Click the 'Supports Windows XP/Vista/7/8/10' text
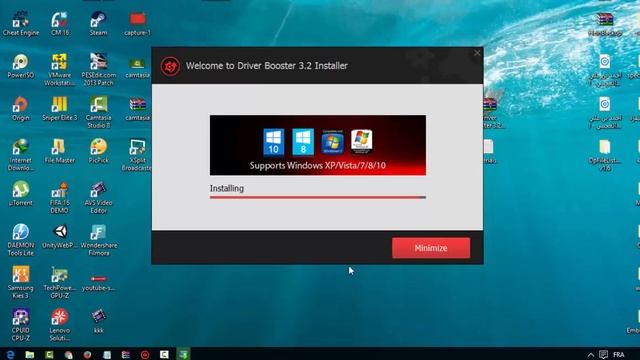Image resolution: width=640 pixels, height=360 pixels. (x=318, y=165)
